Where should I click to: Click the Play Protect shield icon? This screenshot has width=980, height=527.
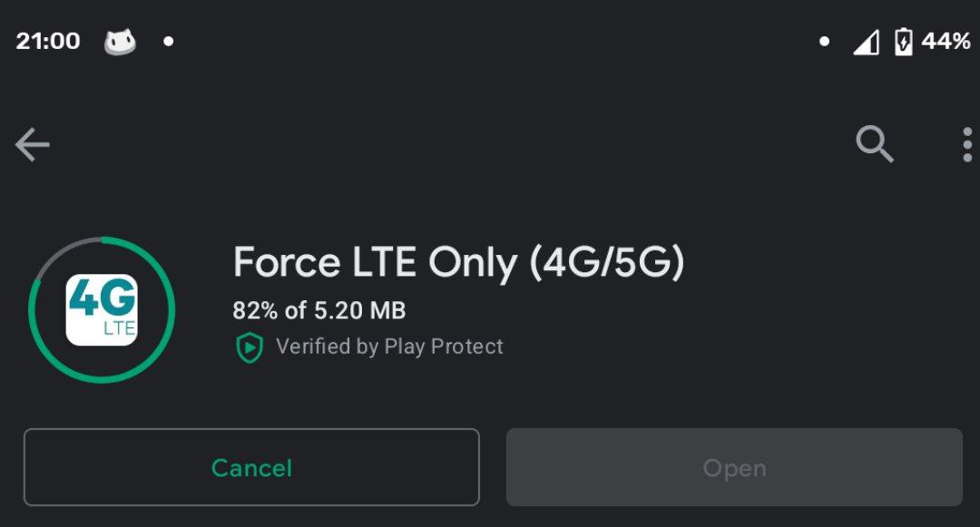tap(249, 347)
